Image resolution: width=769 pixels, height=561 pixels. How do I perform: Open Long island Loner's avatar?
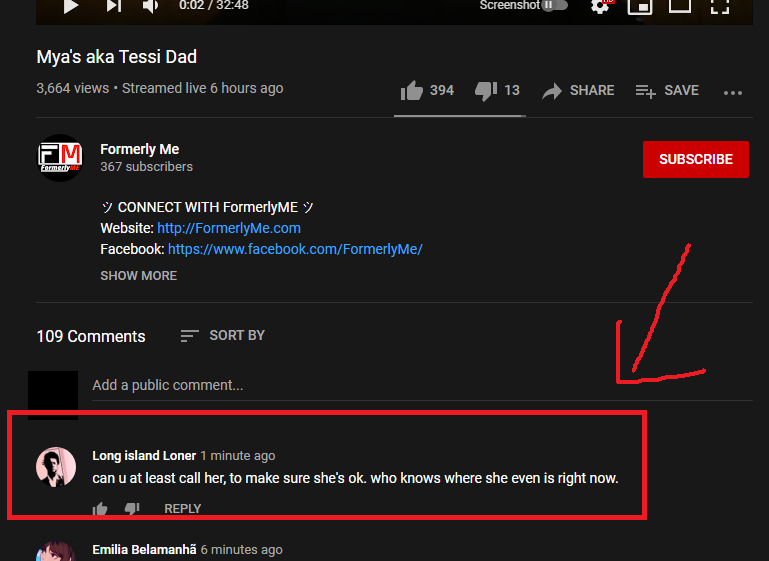coord(56,467)
